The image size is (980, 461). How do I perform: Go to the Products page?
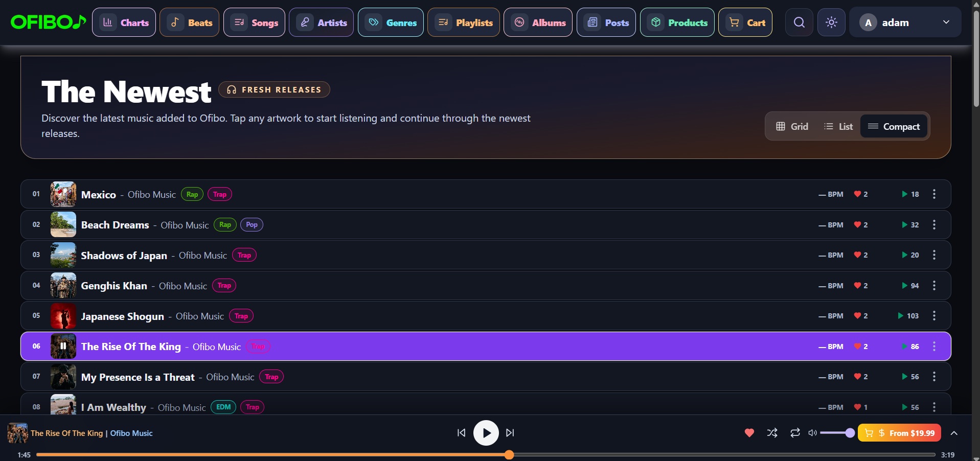677,22
